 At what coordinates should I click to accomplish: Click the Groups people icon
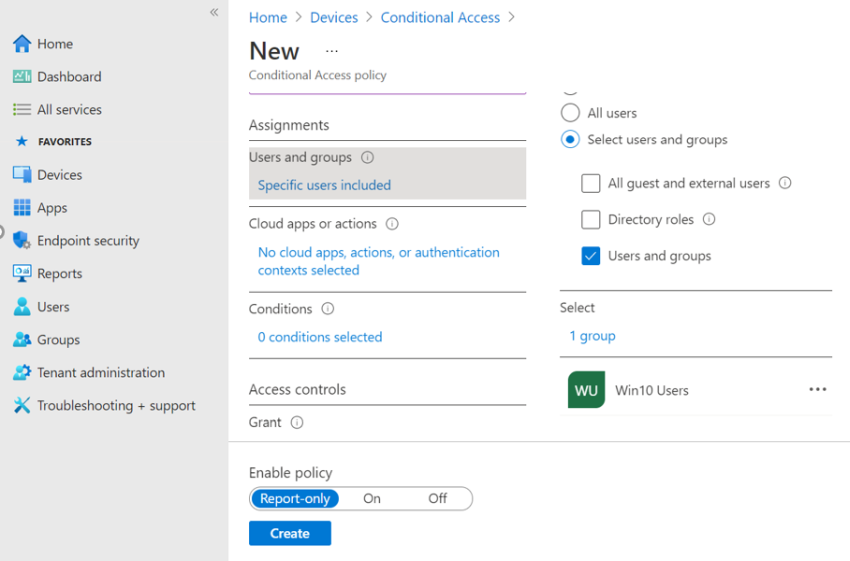(22, 339)
